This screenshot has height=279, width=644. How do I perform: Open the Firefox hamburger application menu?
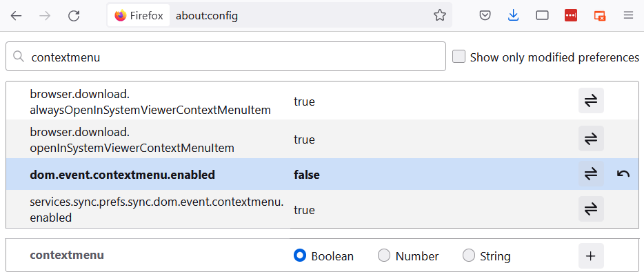628,15
